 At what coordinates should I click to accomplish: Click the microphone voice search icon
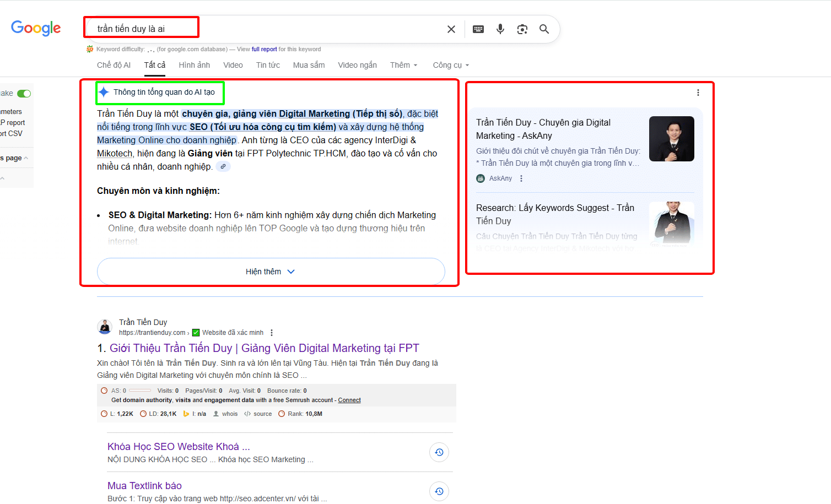(x=500, y=29)
